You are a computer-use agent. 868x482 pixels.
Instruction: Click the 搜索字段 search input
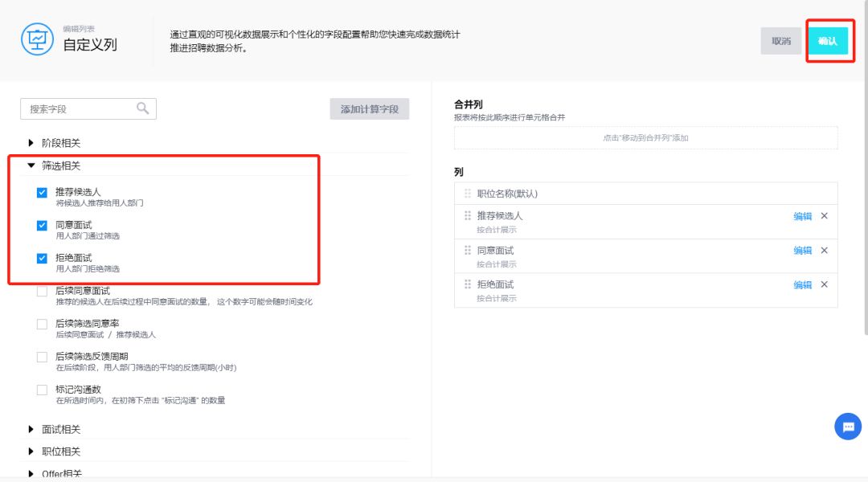pos(79,109)
